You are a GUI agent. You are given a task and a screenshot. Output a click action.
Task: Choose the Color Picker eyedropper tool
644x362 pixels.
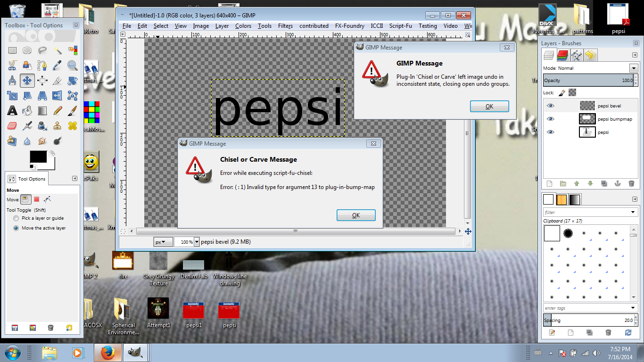click(x=58, y=66)
